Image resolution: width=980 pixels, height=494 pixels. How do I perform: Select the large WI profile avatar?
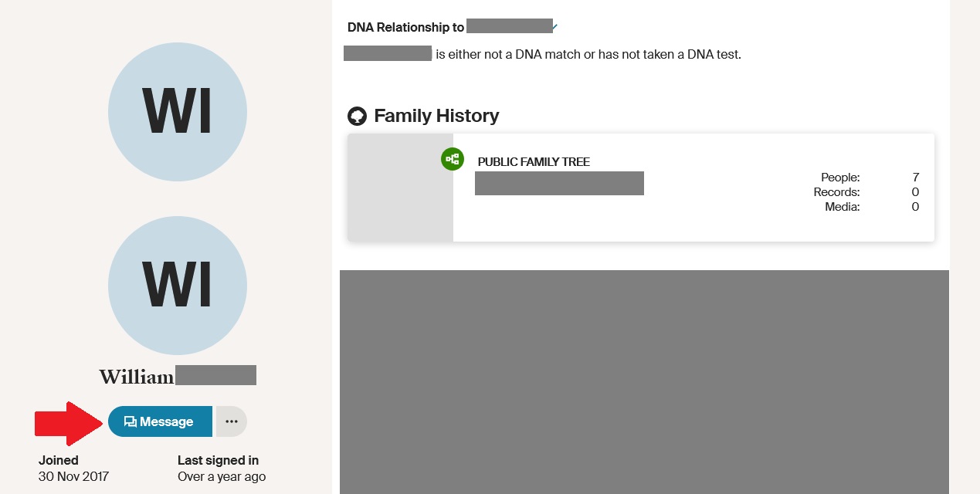coord(177,286)
